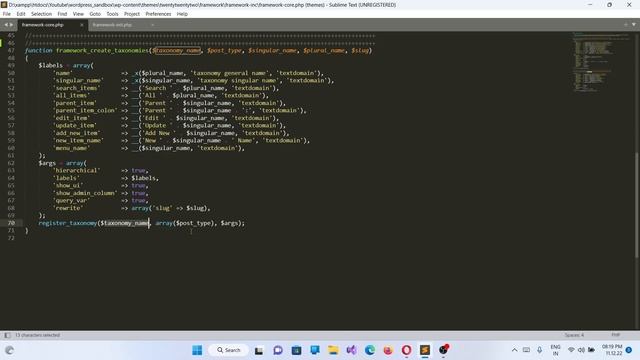
Task: Go to previous tab with left arrow
Action: coord(6,25)
